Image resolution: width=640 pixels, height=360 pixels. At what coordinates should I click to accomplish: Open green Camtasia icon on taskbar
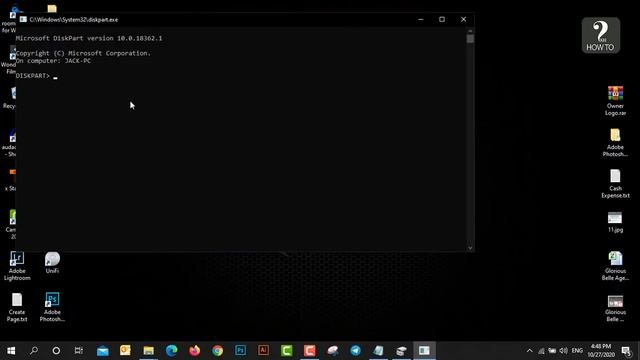point(287,351)
